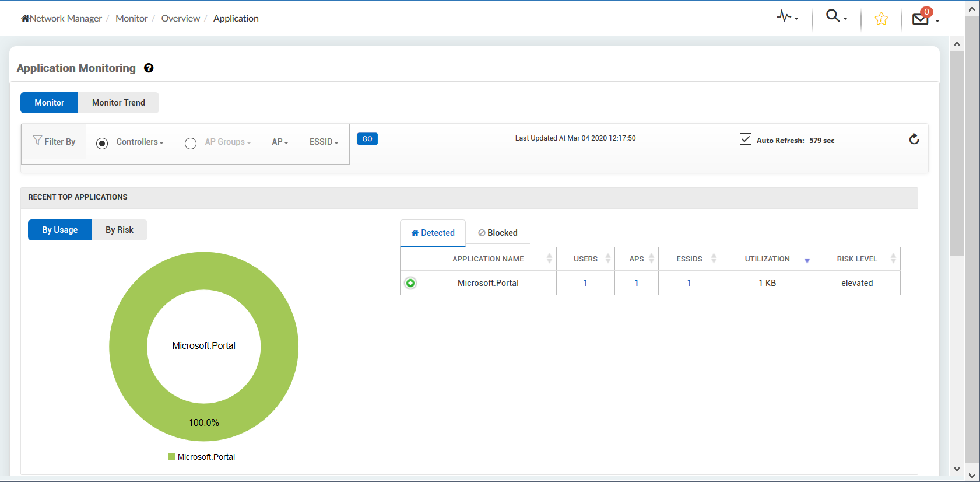Click the Microsoft.Portal application name cell

tap(488, 283)
